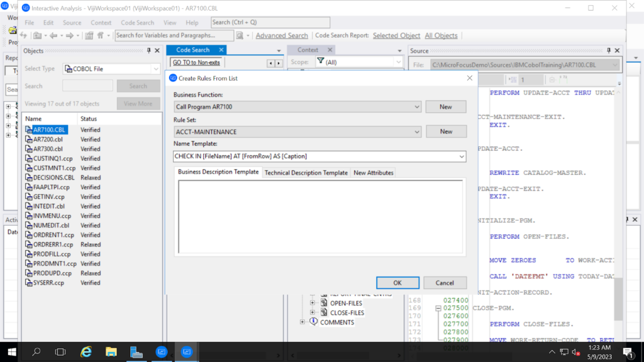Expand the COMMENTS tree node
Screen dimensions: 644x362
pos(303,322)
